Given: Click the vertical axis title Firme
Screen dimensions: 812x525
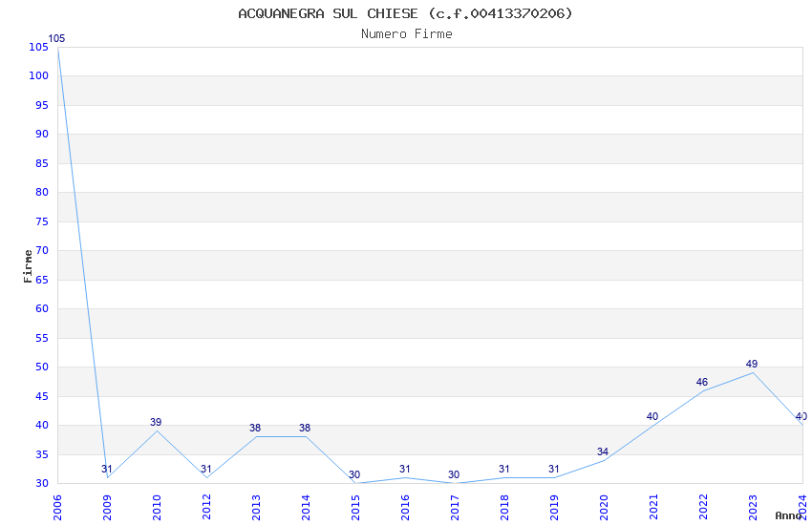Looking at the screenshot, I should [28, 266].
